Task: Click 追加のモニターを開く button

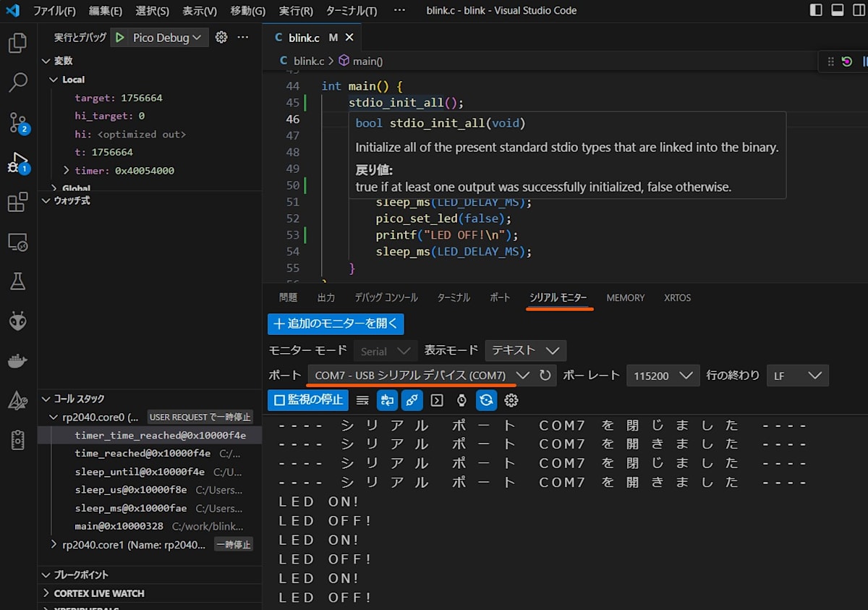Action: [336, 324]
